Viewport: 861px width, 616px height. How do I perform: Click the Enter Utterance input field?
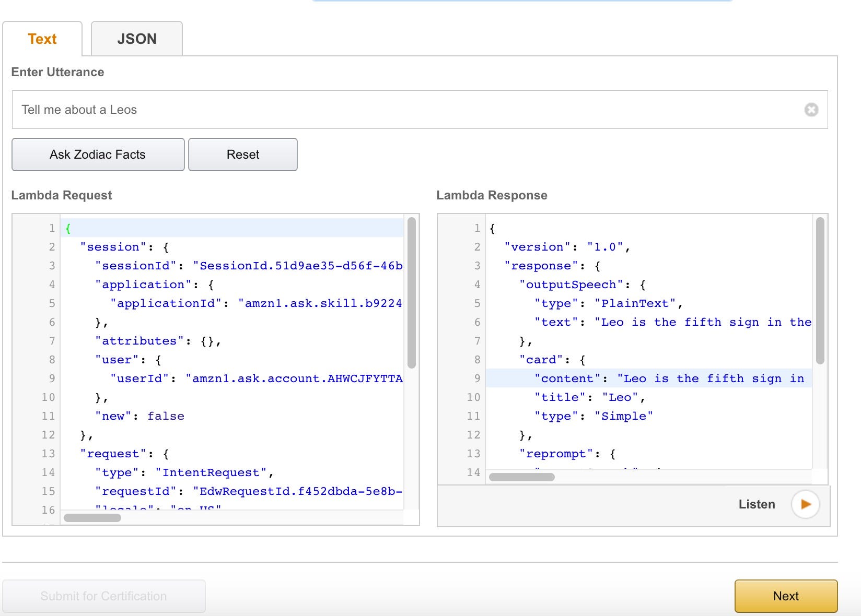(420, 110)
